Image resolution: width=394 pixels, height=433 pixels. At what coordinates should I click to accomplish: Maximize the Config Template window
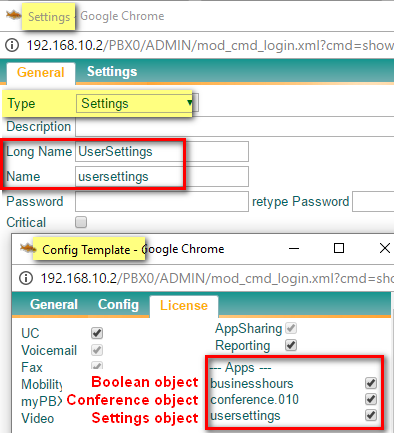(x=339, y=248)
